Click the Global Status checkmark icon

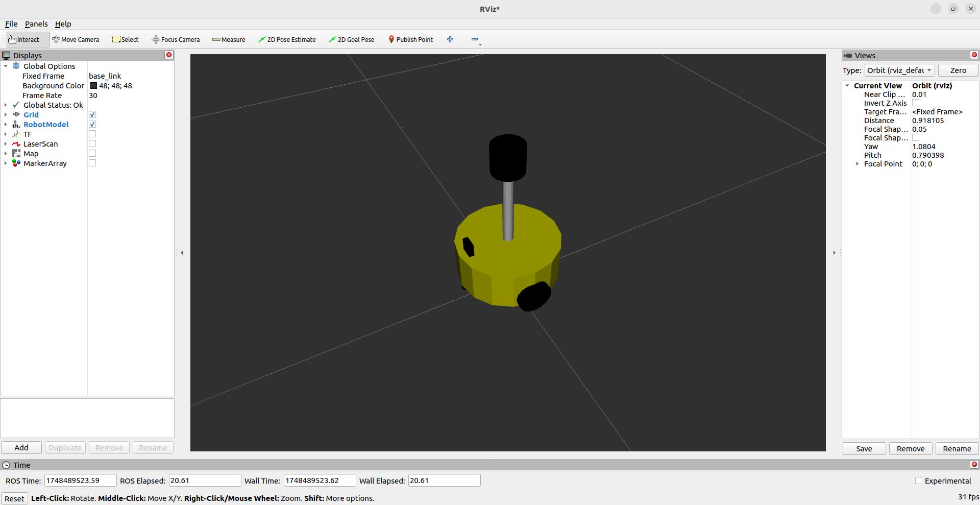[16, 105]
